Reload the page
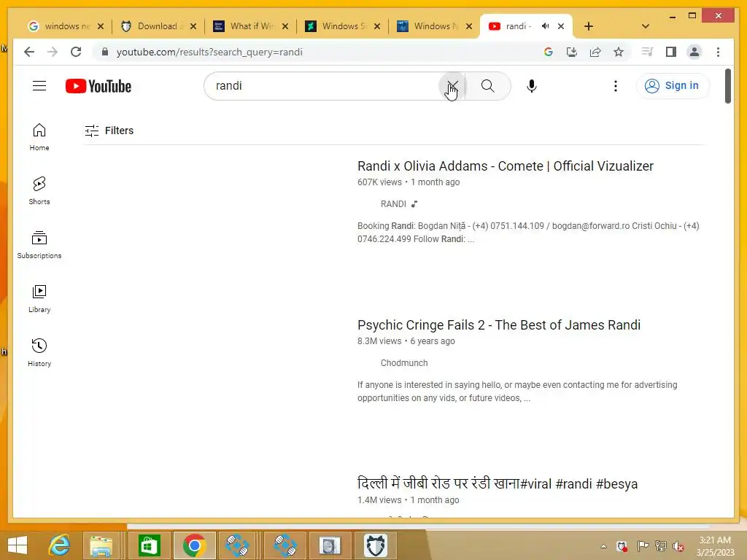Viewport: 747px width, 560px height. click(x=76, y=52)
